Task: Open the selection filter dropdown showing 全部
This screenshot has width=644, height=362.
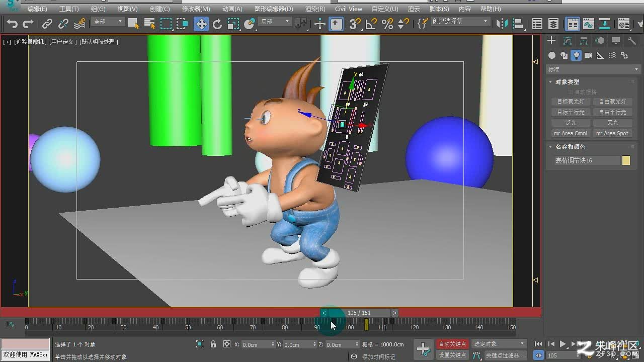Action: (108, 22)
